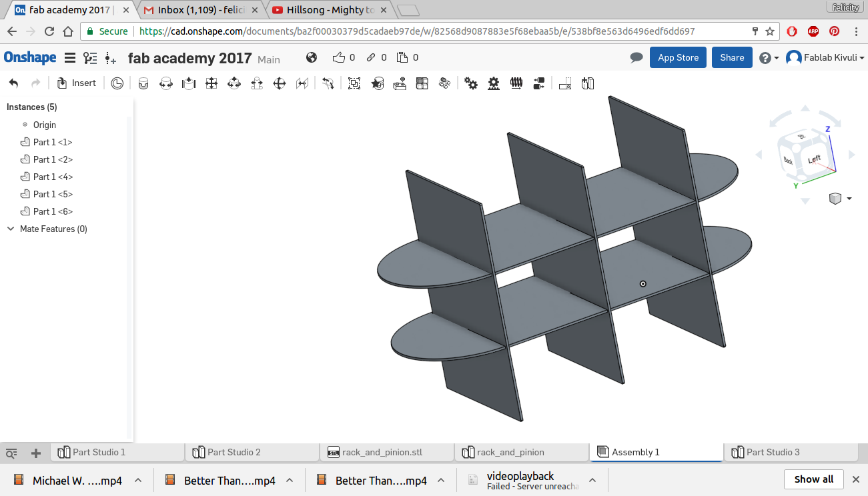Select the Slider mate tool
This screenshot has height=496, width=868.
(x=189, y=83)
